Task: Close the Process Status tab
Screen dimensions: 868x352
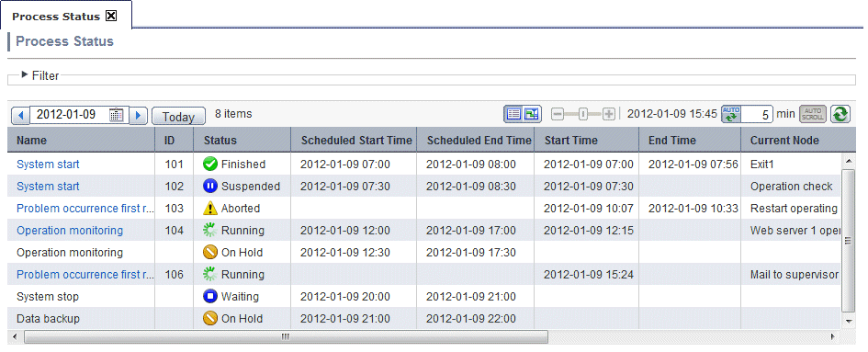Action: 111,16
